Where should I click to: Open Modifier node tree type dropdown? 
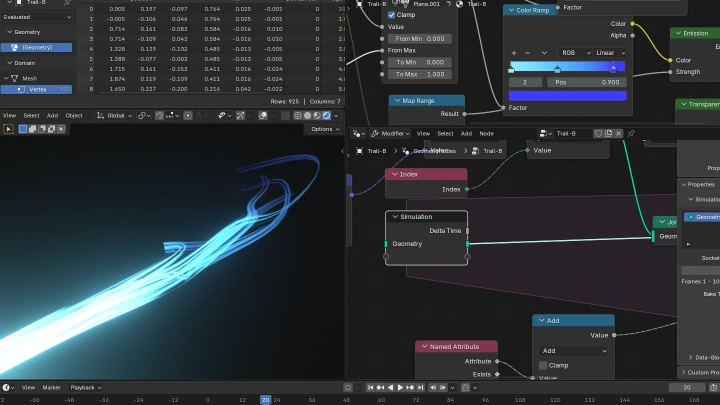point(390,134)
